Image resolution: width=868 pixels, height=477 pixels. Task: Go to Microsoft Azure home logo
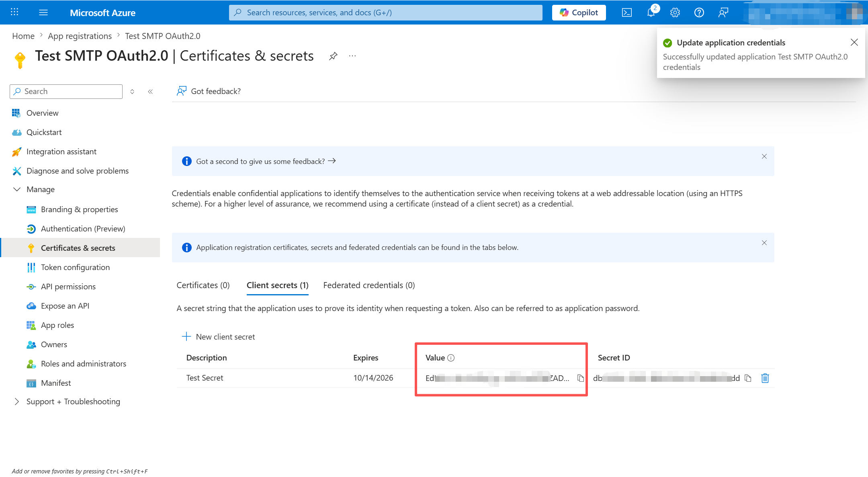coord(102,12)
